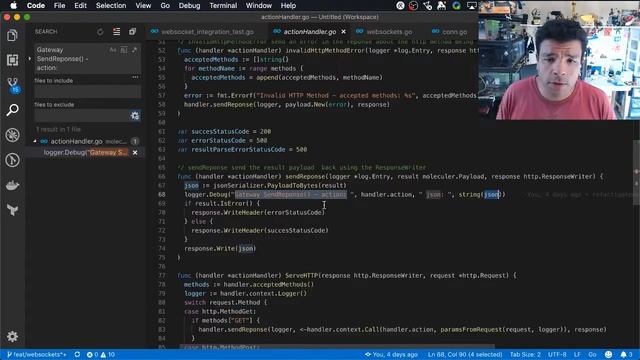Screen dimensions: 640x360
Task: Click 'You, 4 days ago' blame status
Action: click(x=391, y=355)
